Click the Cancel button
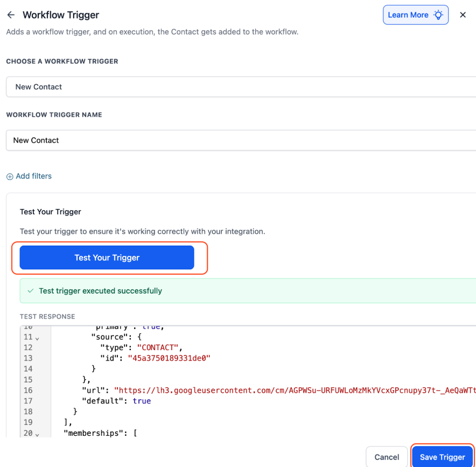 pos(387,457)
